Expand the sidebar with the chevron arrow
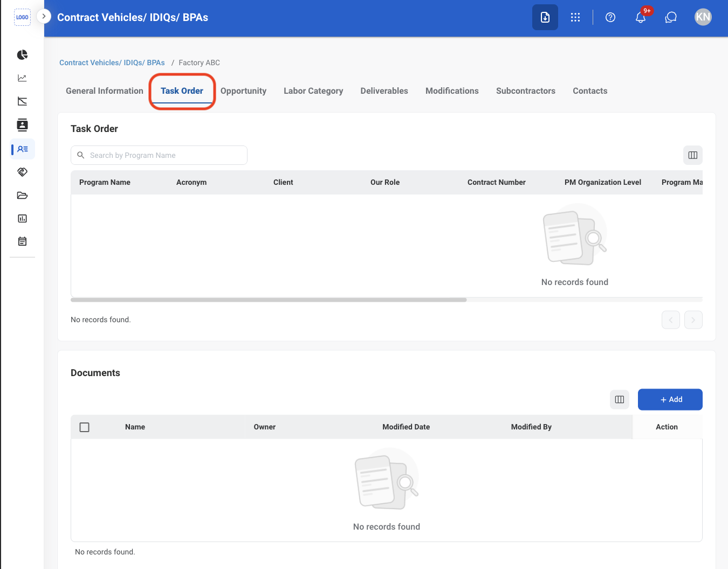The width and height of the screenshot is (728, 569). (x=44, y=16)
